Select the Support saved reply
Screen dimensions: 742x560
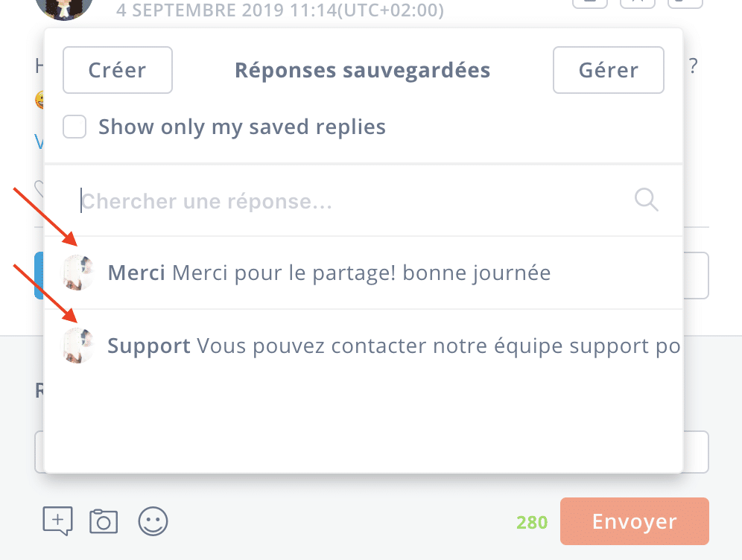pyautogui.click(x=150, y=346)
